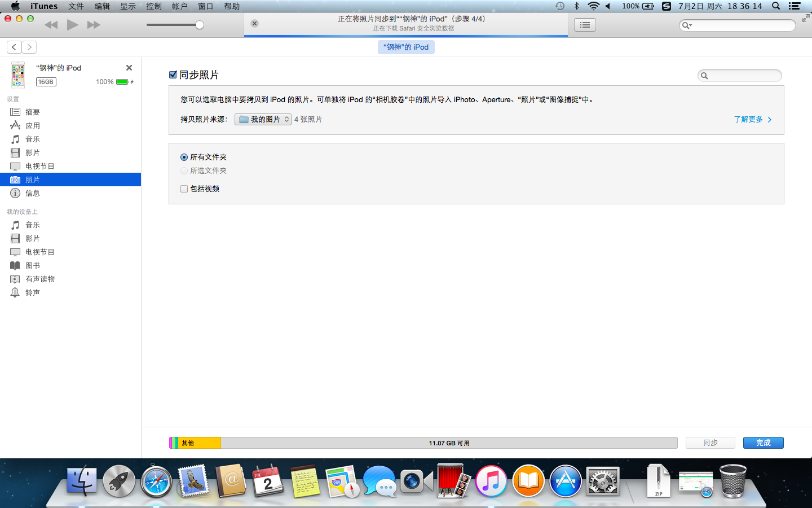Open Finder from the Dock

click(x=82, y=481)
